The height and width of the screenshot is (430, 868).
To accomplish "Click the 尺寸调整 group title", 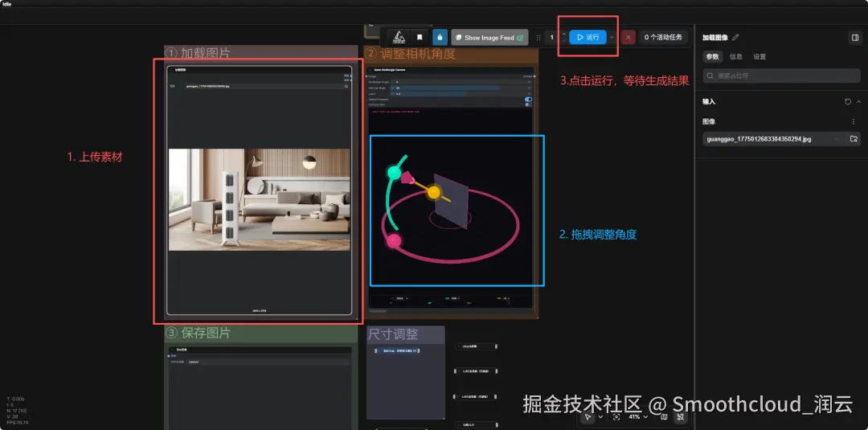I will pos(392,334).
